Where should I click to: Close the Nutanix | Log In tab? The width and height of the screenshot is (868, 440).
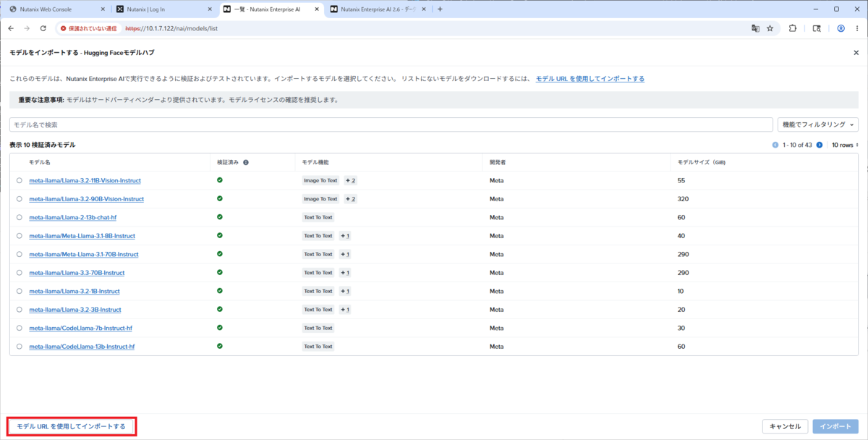click(209, 9)
